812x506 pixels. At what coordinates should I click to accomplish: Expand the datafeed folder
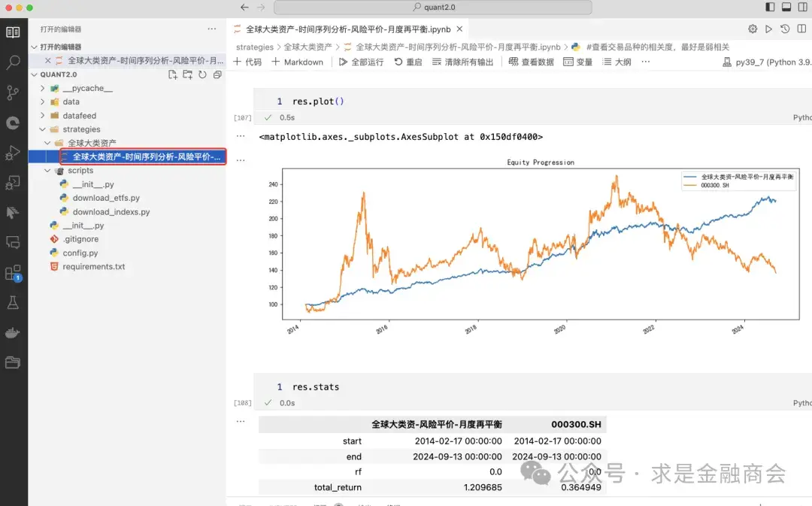(42, 116)
